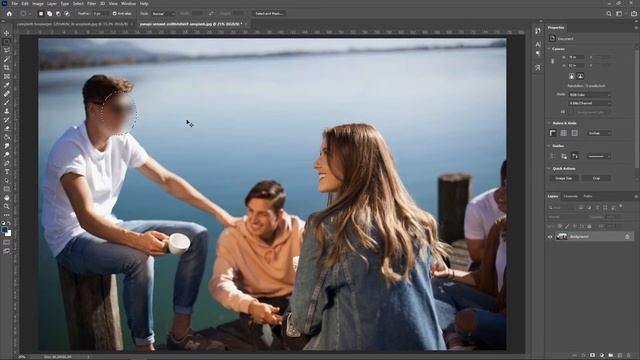Click new group folder icon in Layers footer
The width and height of the screenshot is (640, 360).
click(x=611, y=356)
